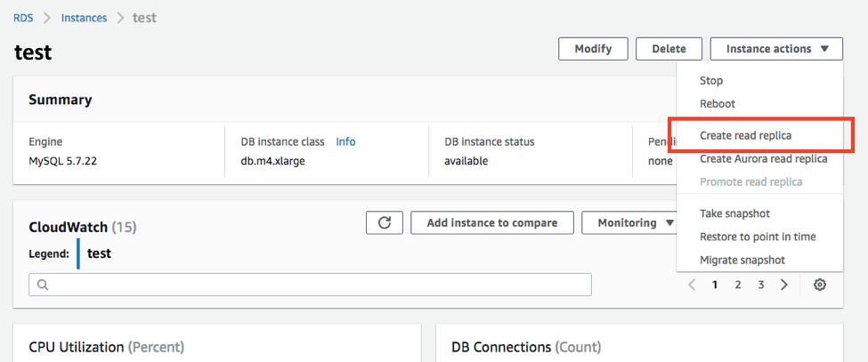This screenshot has height=362, width=868.
Task: Select Migrate snapshot option
Action: coord(742,260)
